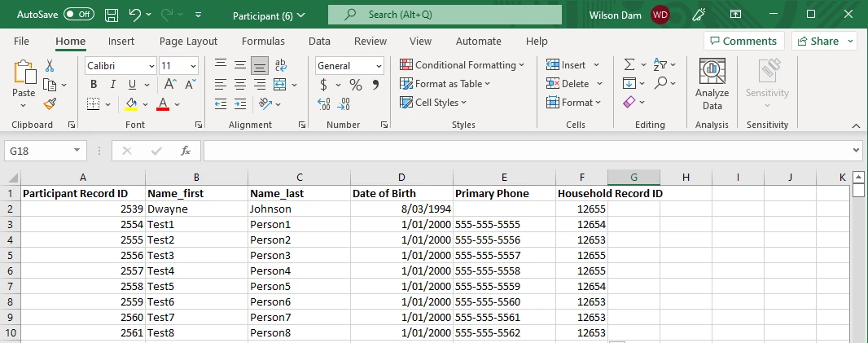Open the File tab

pyautogui.click(x=22, y=41)
